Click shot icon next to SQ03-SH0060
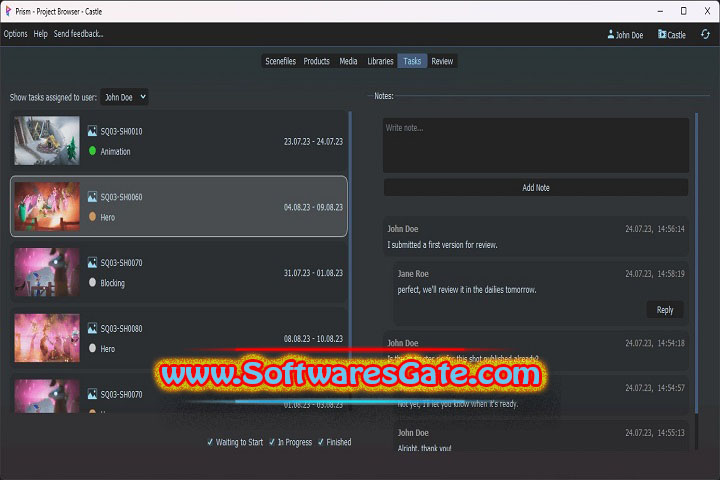 (92, 197)
